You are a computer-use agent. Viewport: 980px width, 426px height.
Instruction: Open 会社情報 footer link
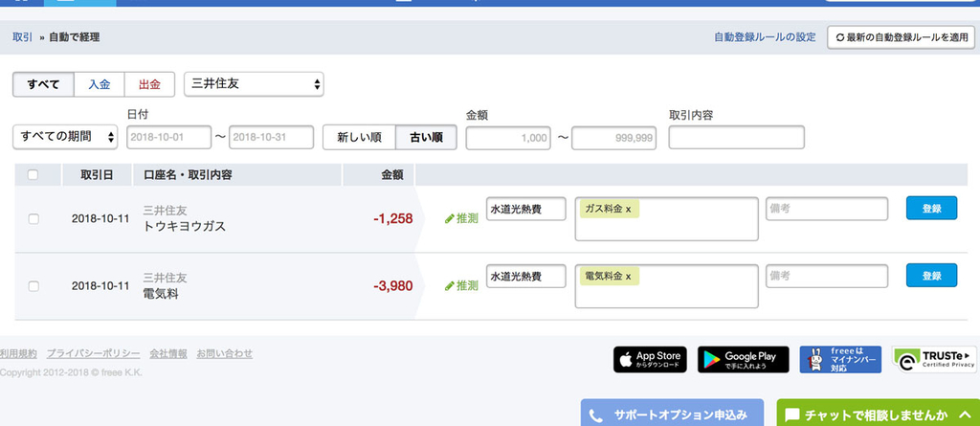pos(168,353)
